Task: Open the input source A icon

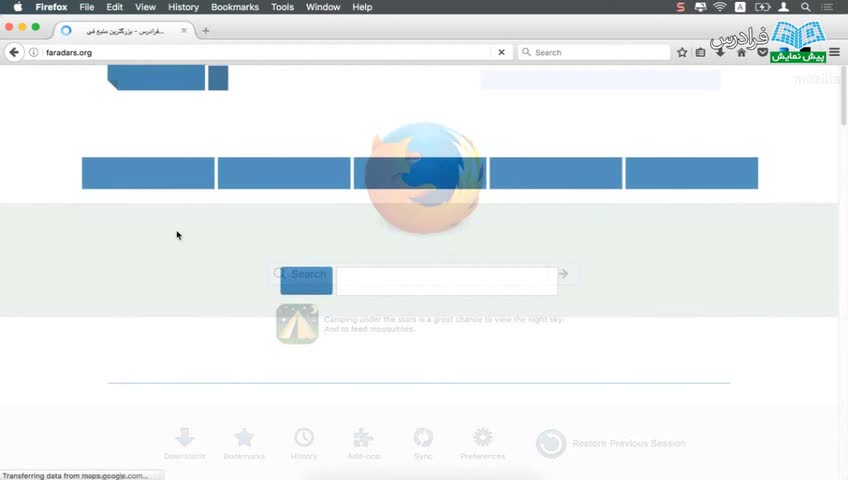Action: [740, 7]
